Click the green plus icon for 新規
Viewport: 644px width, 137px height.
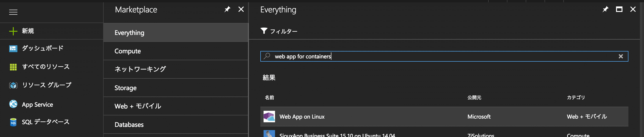point(13,31)
